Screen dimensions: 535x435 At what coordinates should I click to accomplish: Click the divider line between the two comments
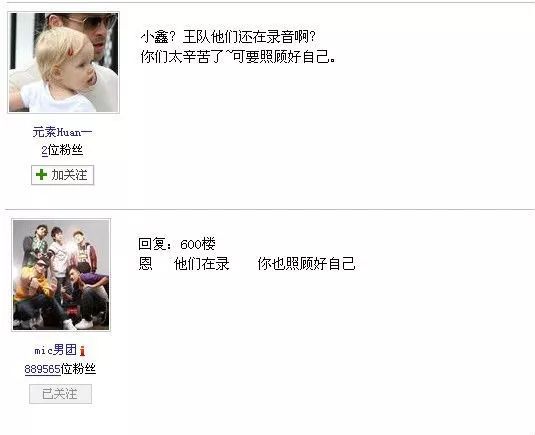click(270, 209)
